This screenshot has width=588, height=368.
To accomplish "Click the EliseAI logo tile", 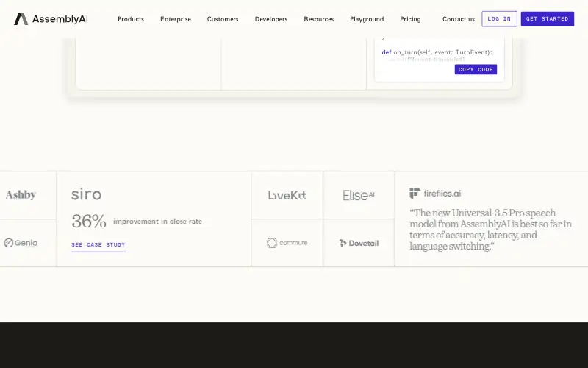I will [359, 195].
